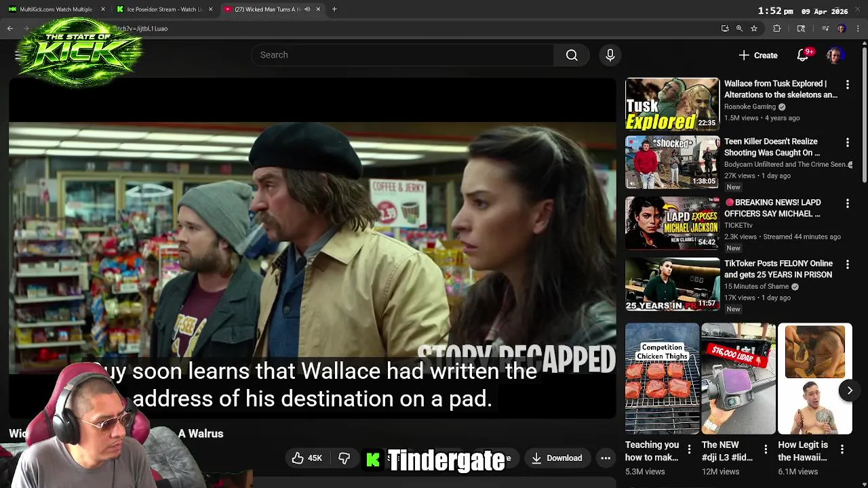Open the Roanoke Gaming channel link
The image size is (868, 488).
click(x=750, y=106)
